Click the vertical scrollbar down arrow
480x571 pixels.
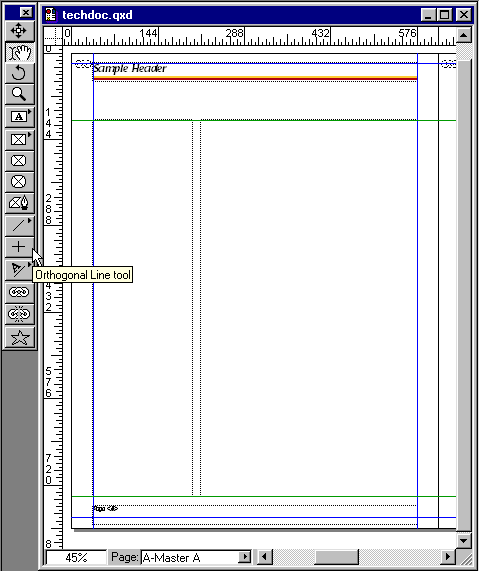pyautogui.click(x=464, y=541)
